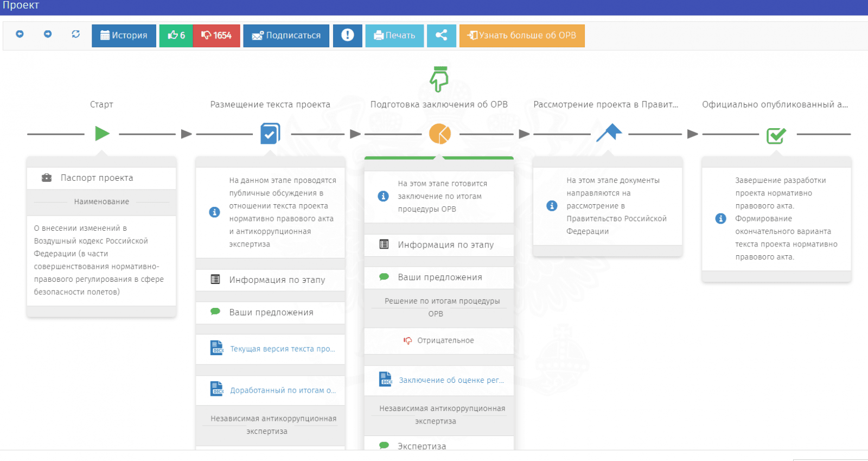Open Узнать больше об ОРВ link
Screen dimensions: 868x461
point(521,36)
